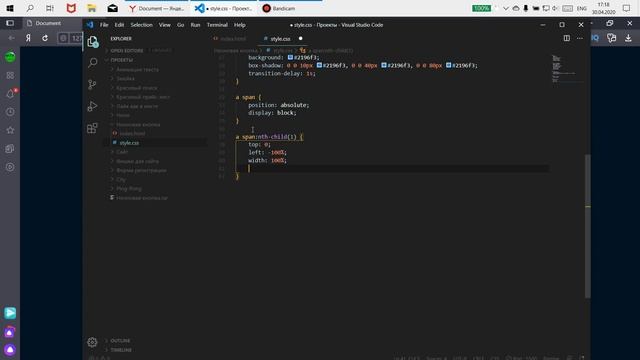Expand the TIMELINE section
640x360 pixels.
[121, 350]
